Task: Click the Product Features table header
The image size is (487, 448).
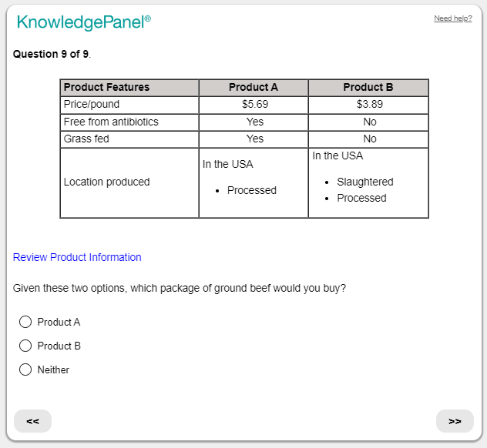Action: [106, 87]
